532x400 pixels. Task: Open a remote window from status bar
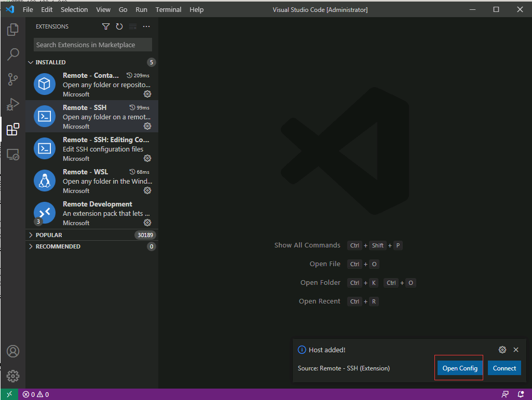pos(9,394)
